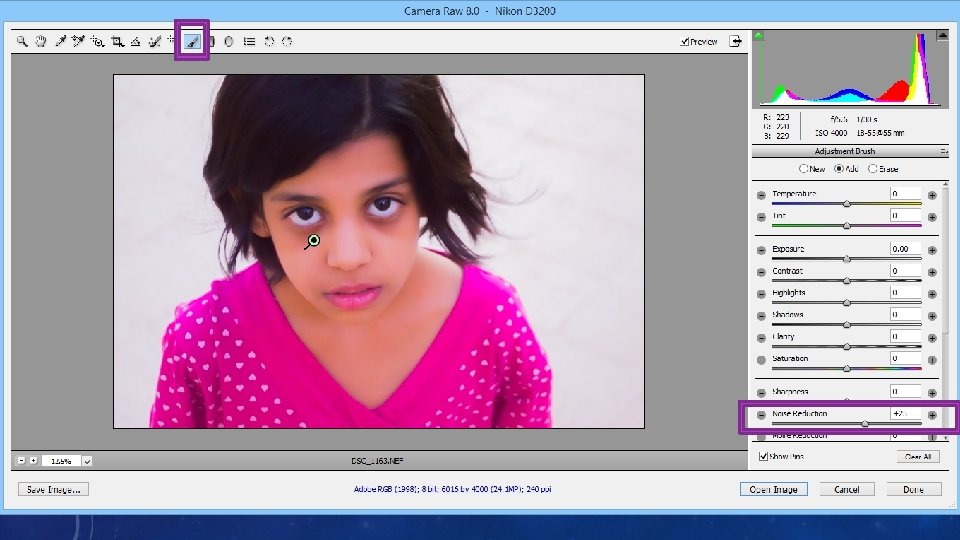Click the zoom out minus button
Viewport: 960px width, 540px height.
(x=21, y=460)
